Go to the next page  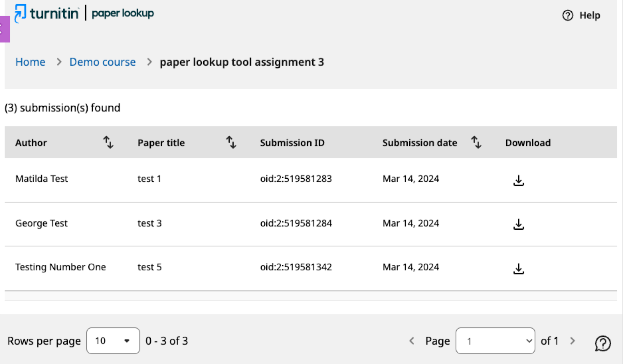572,341
